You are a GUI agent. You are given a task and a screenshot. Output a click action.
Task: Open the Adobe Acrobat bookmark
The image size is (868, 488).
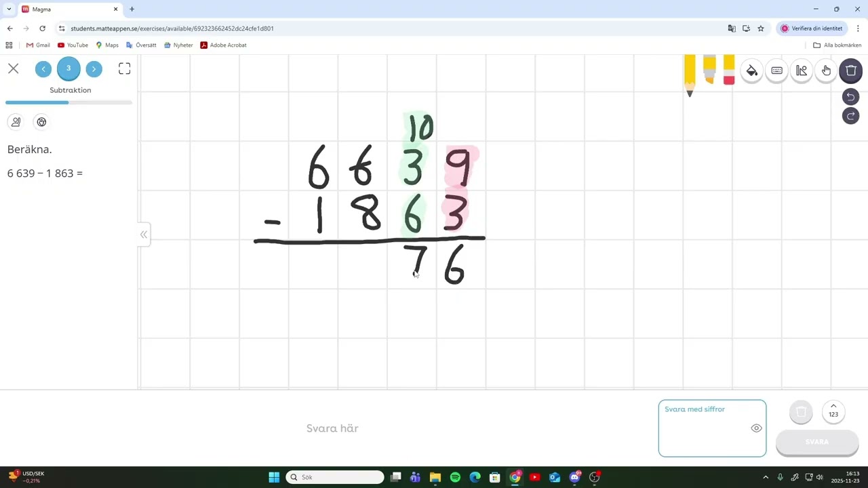point(223,45)
